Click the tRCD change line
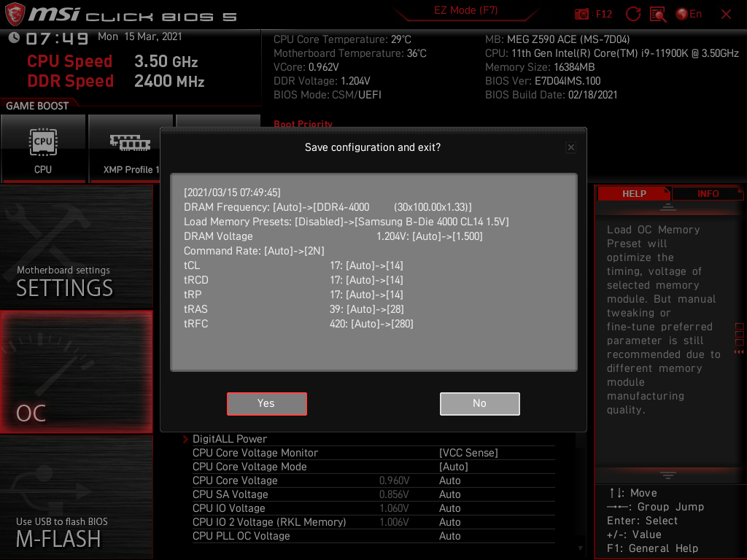This screenshot has height=560, width=747. coord(293,280)
